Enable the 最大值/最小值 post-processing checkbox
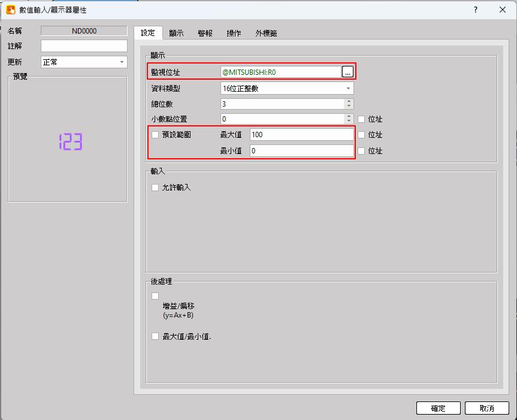517x420 pixels. 156,336
